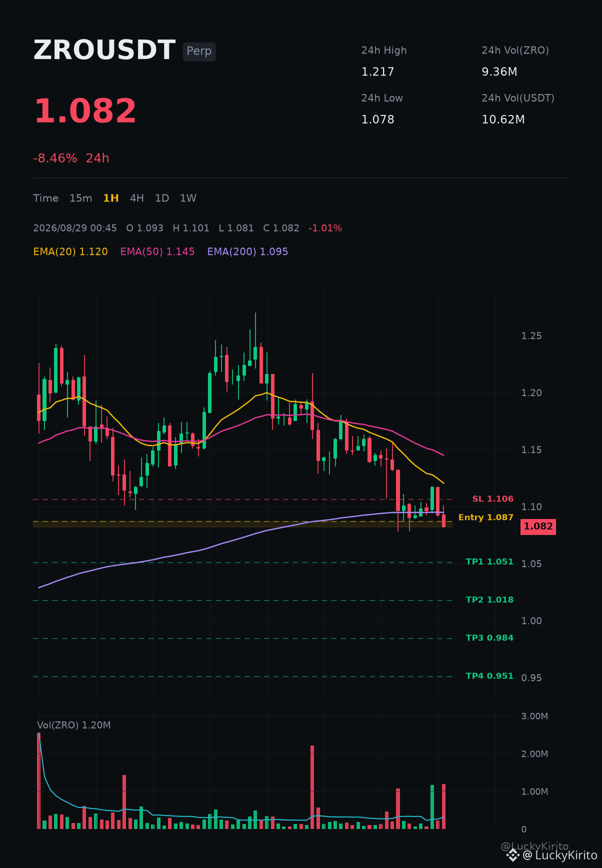602x868 pixels.
Task: Click the 24h Low value 1.078
Action: tap(378, 120)
